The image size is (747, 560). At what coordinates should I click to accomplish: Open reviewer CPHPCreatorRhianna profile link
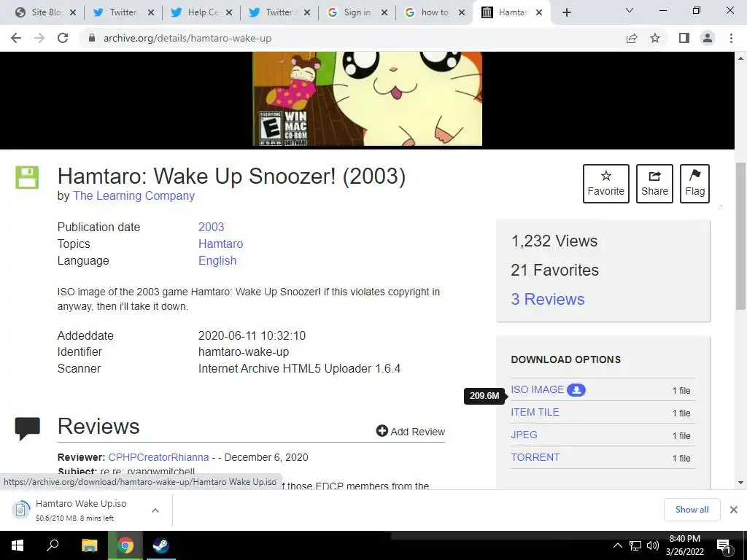click(158, 457)
